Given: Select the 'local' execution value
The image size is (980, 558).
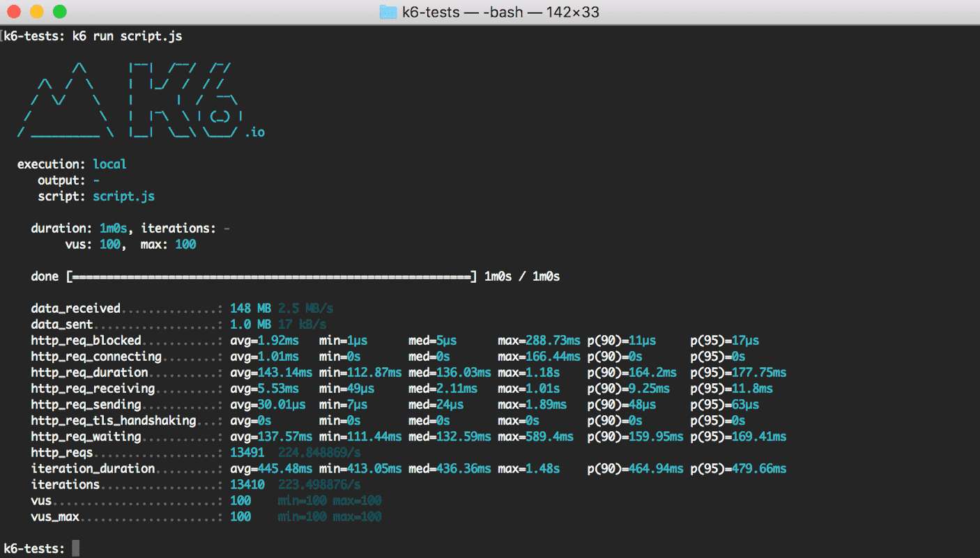Looking at the screenshot, I should pyautogui.click(x=109, y=164).
